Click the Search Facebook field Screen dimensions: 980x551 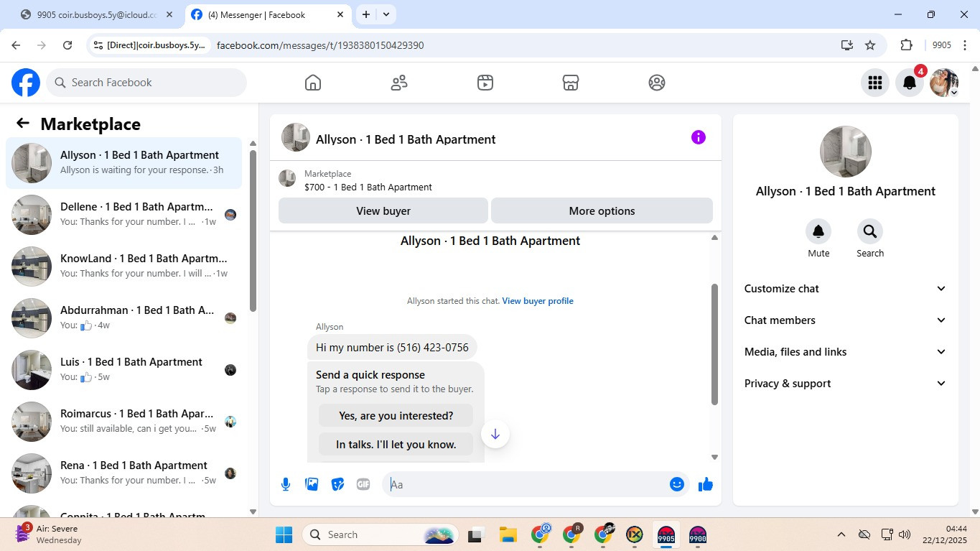(146, 83)
